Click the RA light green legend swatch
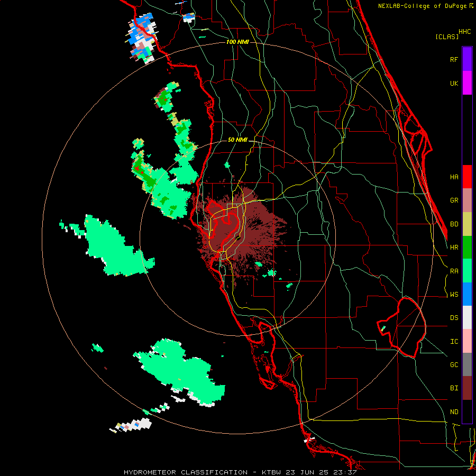 467,271
